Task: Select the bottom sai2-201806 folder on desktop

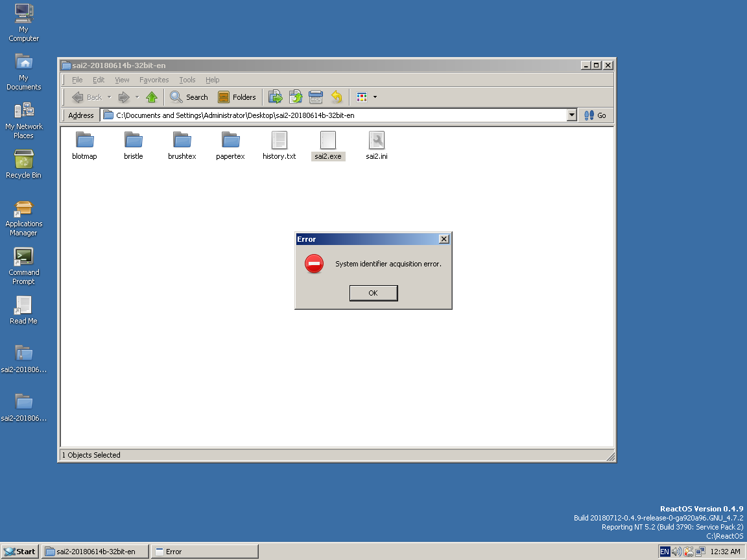Action: [24, 407]
